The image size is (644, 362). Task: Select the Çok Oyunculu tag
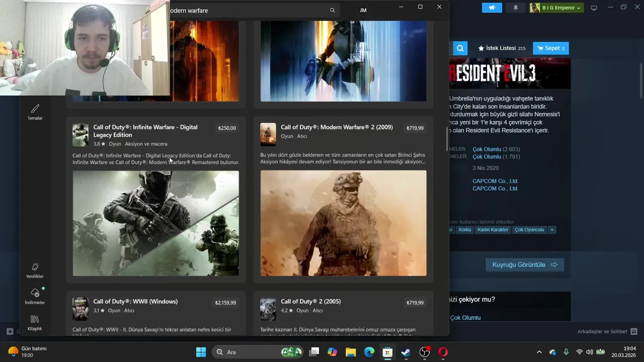pyautogui.click(x=529, y=230)
